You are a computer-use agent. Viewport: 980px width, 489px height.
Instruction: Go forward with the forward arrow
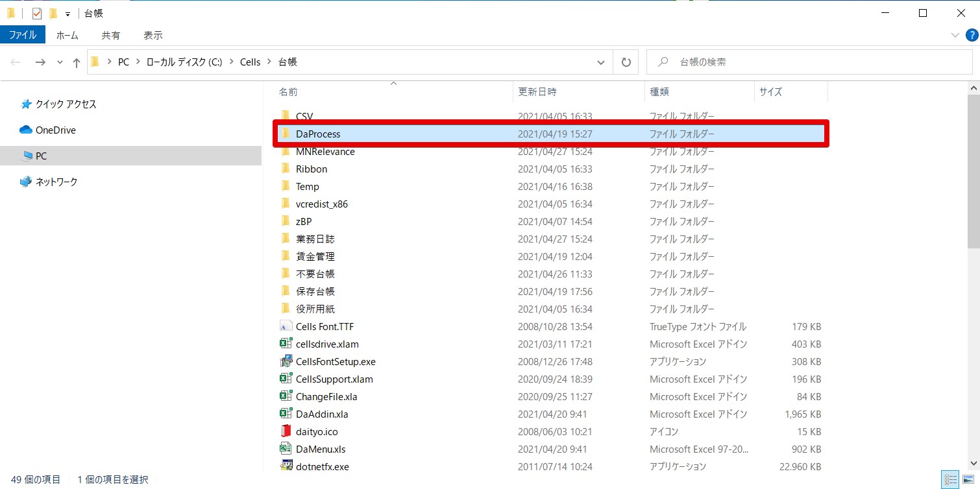pos(40,62)
